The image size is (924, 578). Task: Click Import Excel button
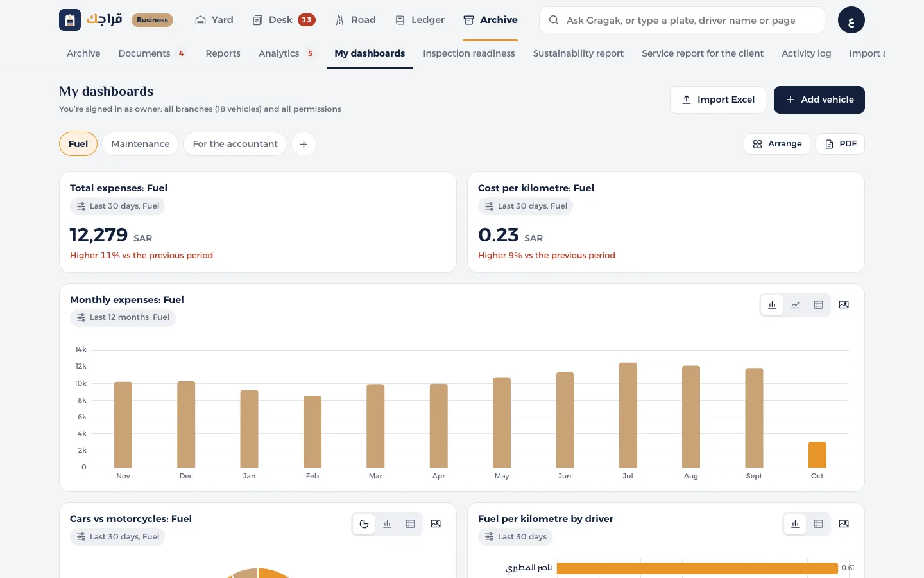[x=718, y=100]
